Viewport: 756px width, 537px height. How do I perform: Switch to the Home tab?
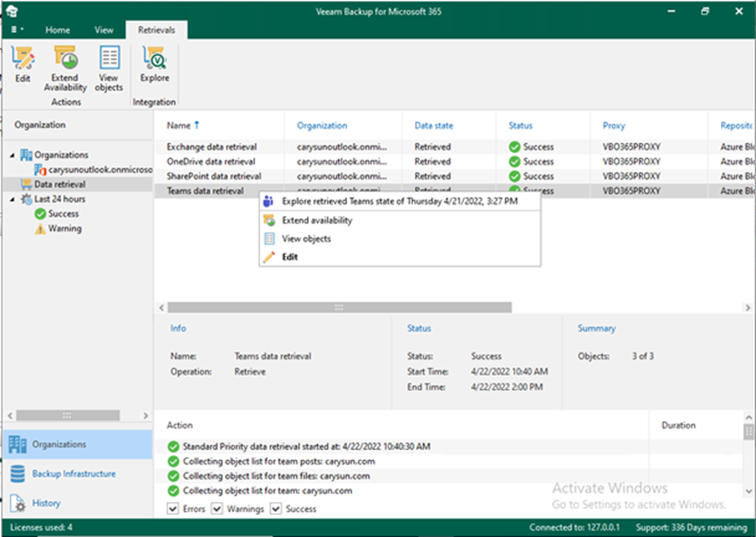click(58, 30)
